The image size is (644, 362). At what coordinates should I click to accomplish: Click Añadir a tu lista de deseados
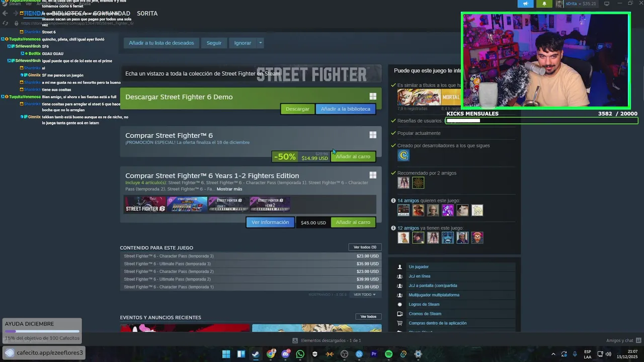click(162, 43)
